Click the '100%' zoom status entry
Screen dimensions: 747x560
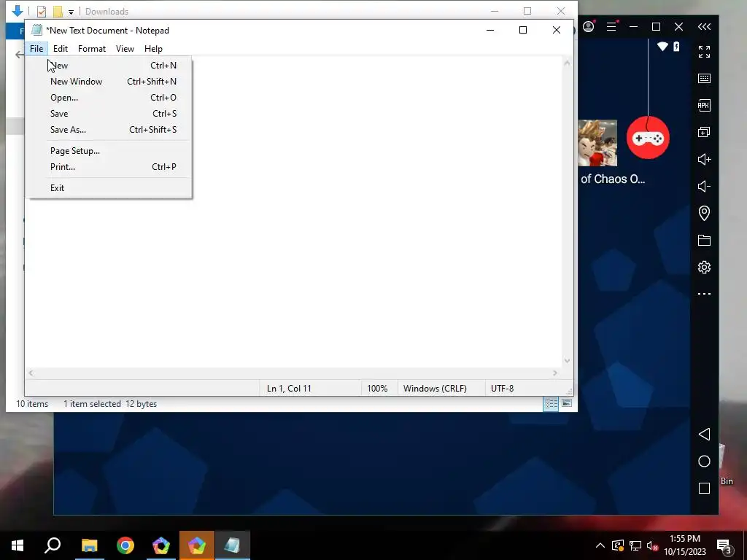(377, 389)
